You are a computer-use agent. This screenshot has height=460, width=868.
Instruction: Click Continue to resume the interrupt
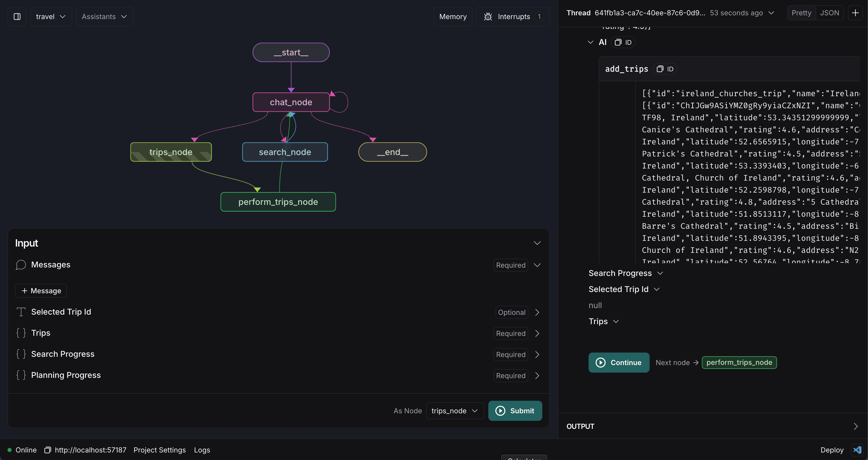pos(619,362)
